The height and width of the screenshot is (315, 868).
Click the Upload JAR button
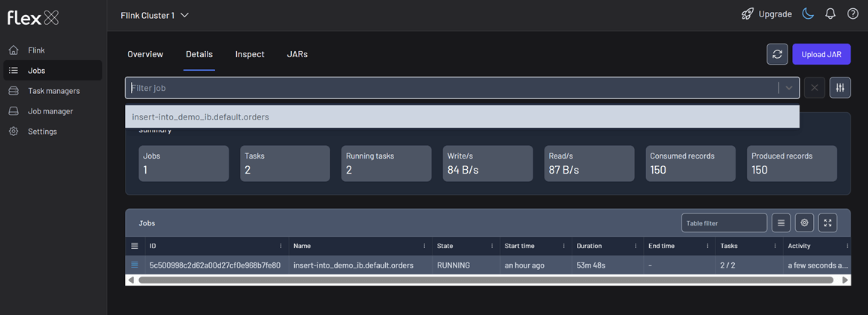[821, 54]
